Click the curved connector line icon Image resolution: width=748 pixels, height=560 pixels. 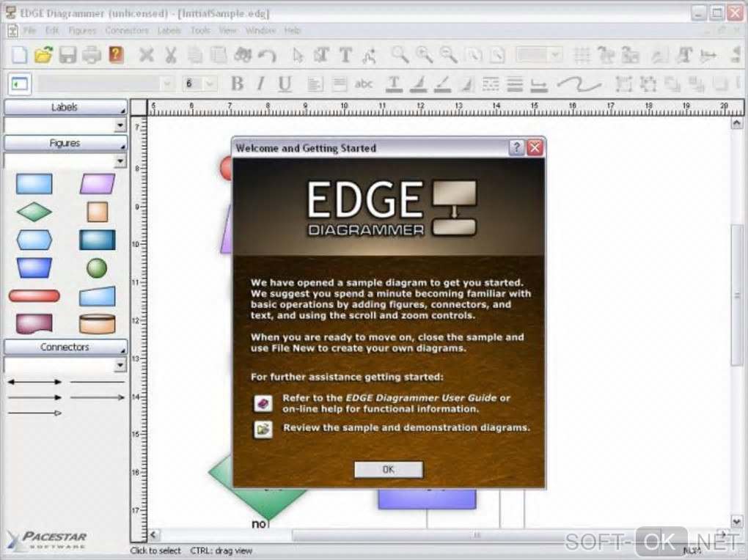(579, 84)
